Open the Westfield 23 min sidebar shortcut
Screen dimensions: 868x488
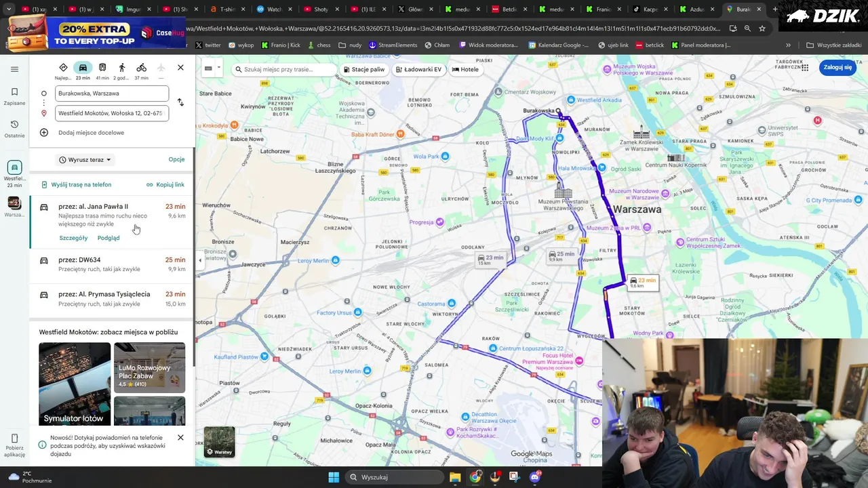point(14,174)
